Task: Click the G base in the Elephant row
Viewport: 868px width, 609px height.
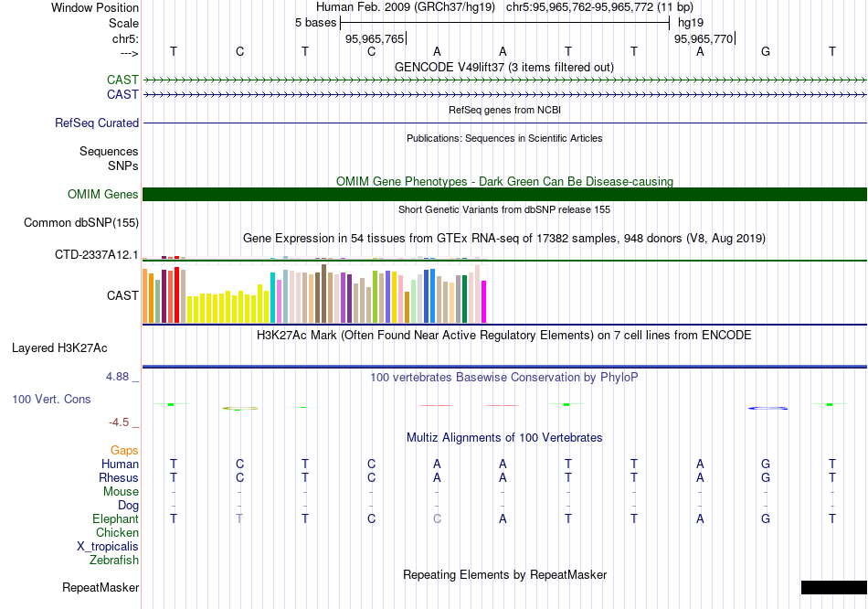Action: [766, 518]
